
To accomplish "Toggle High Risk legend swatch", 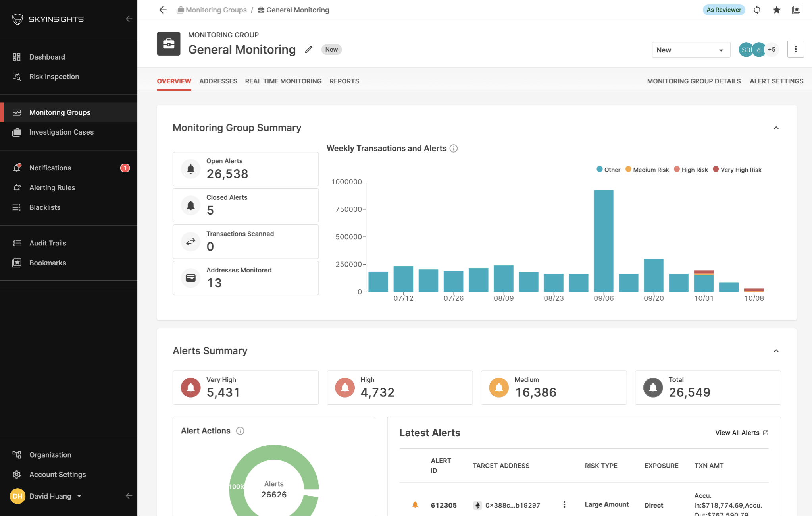I will 677,169.
